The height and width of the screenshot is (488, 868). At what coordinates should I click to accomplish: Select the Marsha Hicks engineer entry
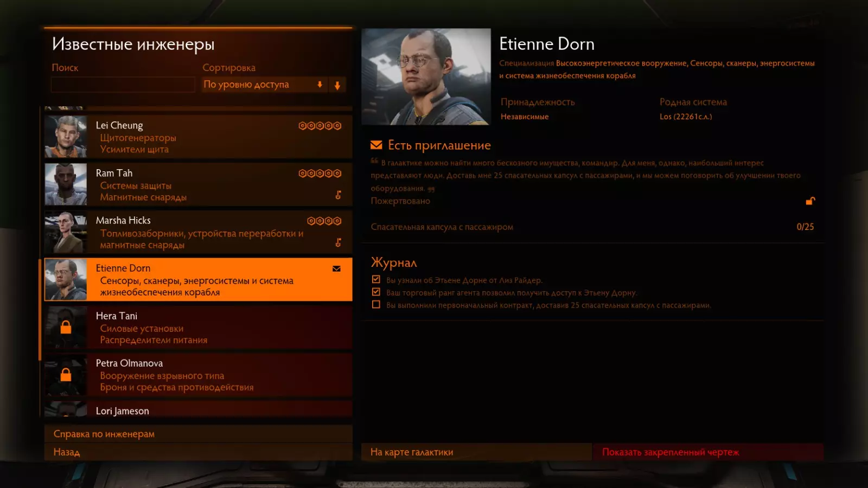tap(198, 232)
